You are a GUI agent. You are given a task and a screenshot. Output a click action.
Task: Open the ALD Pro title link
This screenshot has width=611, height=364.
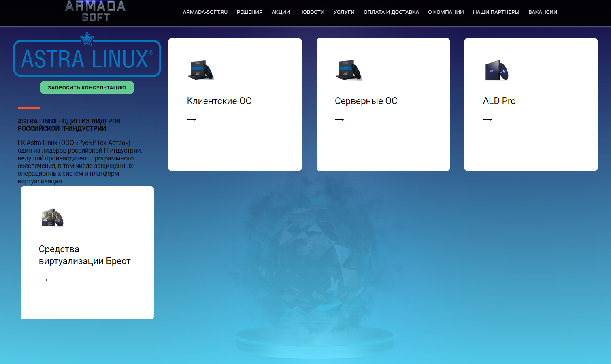pos(499,101)
